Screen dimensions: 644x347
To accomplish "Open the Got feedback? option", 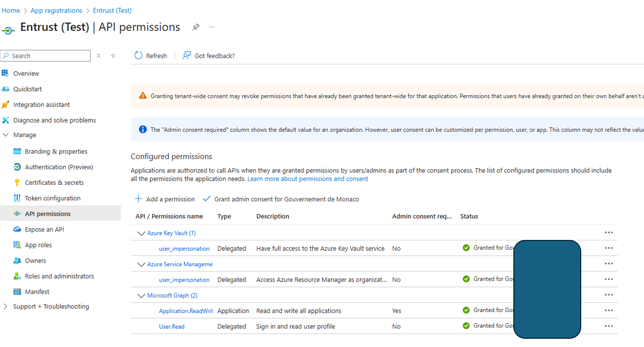I will [x=209, y=56].
